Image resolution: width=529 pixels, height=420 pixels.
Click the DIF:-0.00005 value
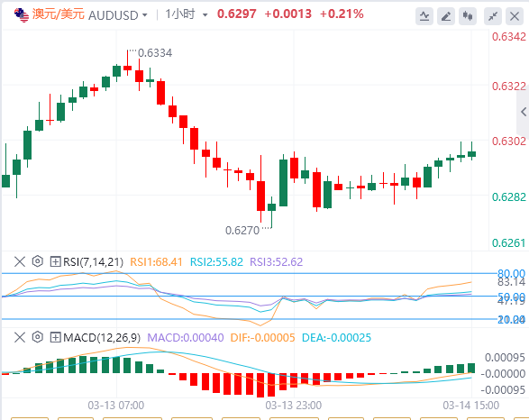click(262, 337)
